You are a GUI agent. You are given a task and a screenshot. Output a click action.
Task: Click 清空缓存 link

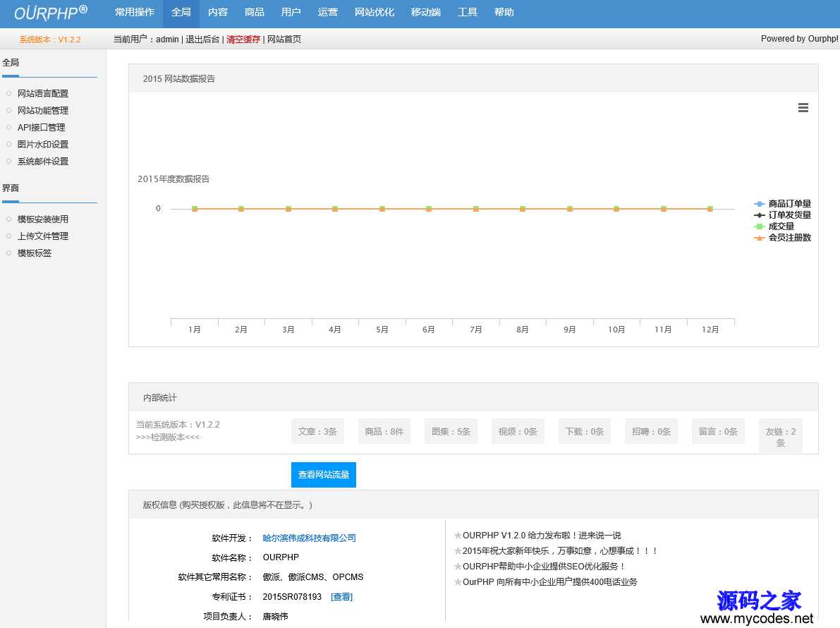[x=243, y=40]
